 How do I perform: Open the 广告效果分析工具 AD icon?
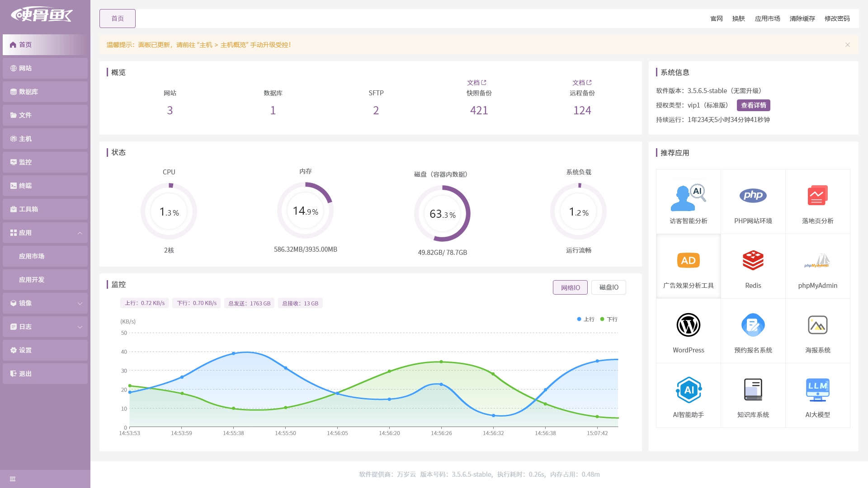click(x=688, y=260)
